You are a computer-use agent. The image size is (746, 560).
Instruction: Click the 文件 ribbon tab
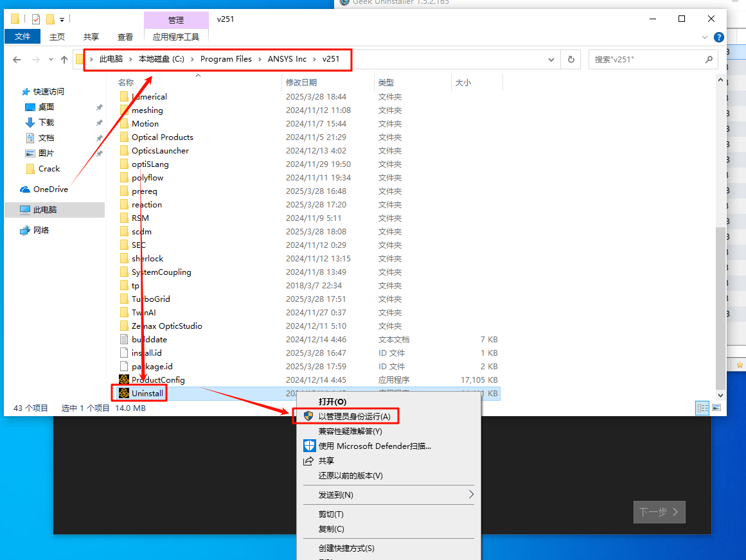[22, 37]
